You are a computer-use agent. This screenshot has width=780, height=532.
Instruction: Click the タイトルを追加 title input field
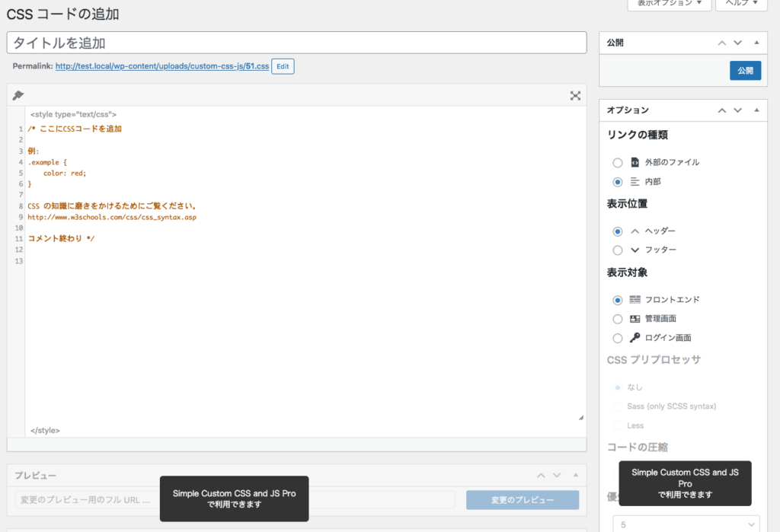[x=296, y=43]
